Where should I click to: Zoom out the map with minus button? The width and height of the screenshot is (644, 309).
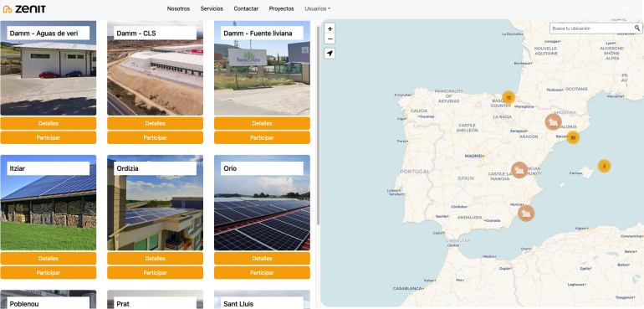(330, 39)
